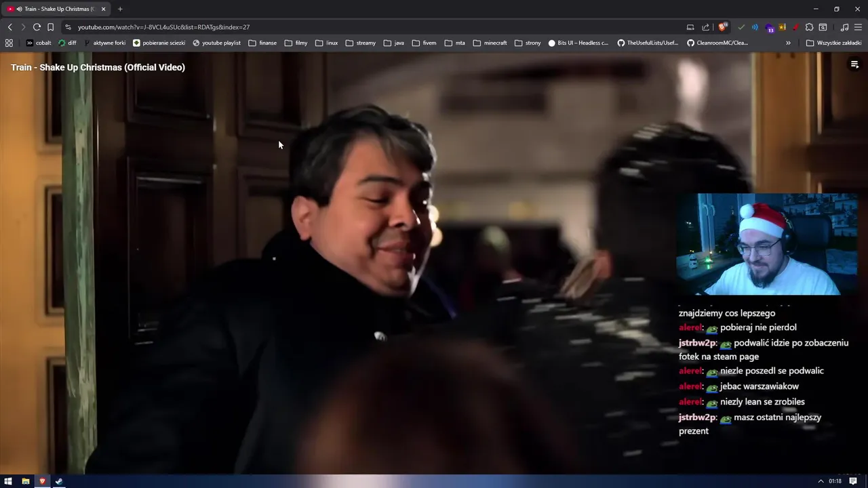Open the Windows Start menu

[8, 481]
